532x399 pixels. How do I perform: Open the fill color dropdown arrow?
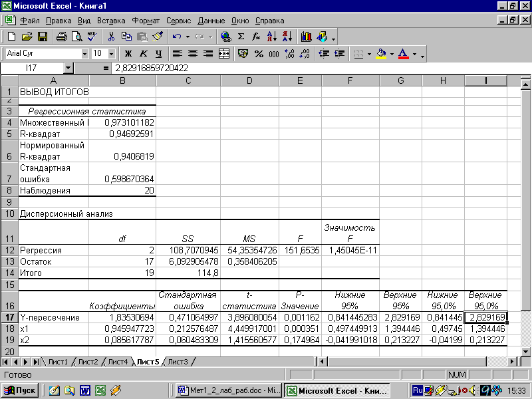point(392,54)
